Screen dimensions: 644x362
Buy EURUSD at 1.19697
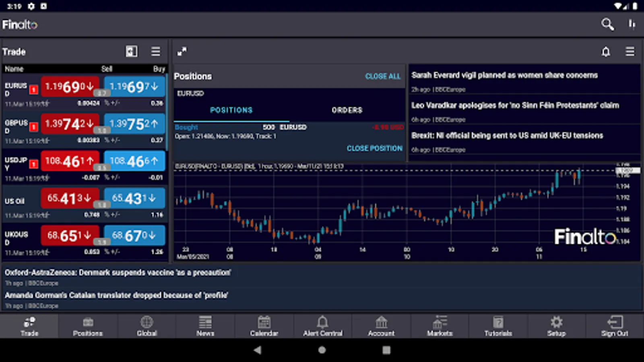coord(134,86)
